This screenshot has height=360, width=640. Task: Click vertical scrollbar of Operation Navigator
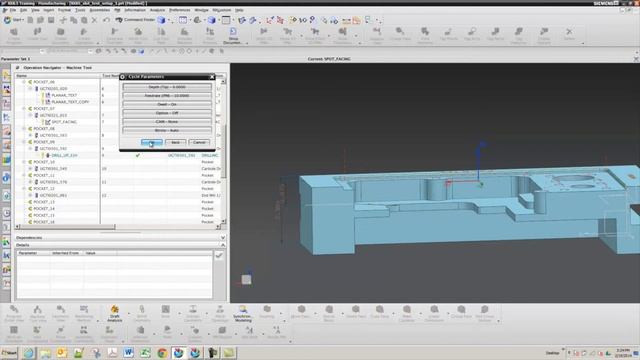click(x=223, y=151)
